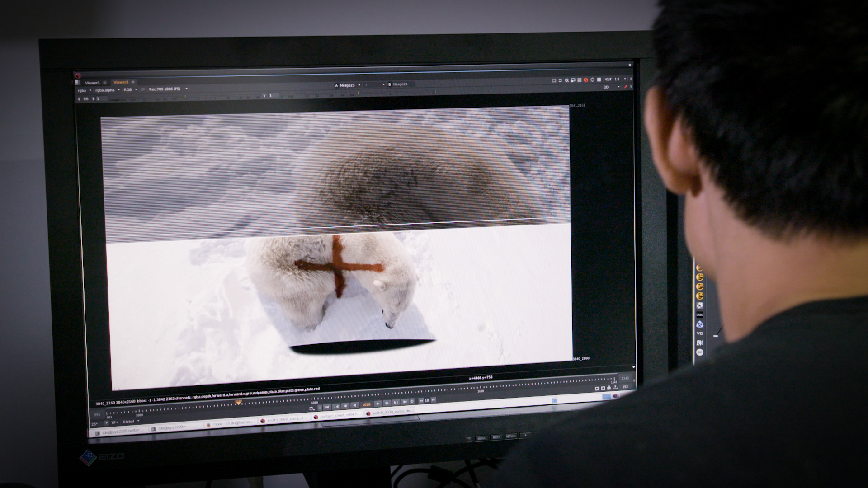Image resolution: width=868 pixels, height=488 pixels.
Task: Toggle the striped clipping warning icon
Action: (566, 80)
